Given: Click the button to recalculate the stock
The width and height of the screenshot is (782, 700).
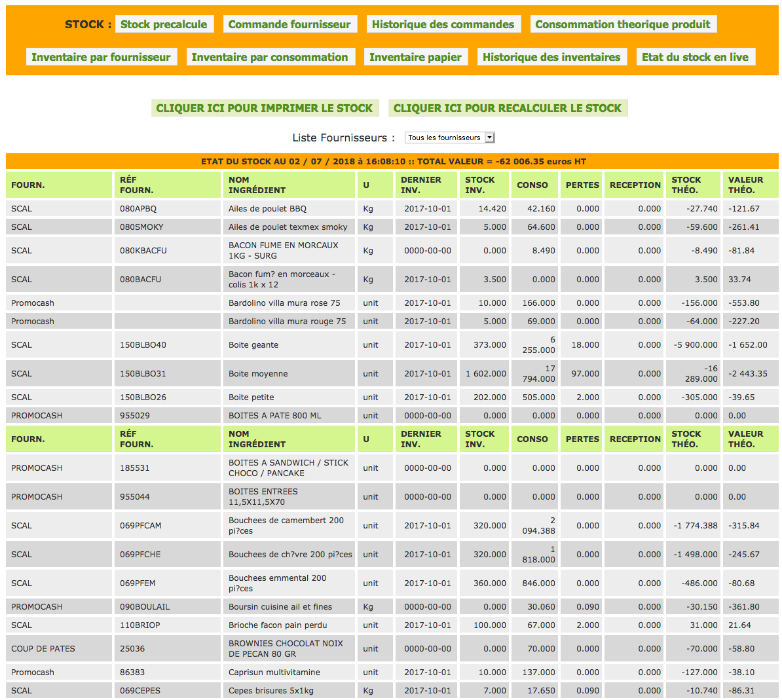Looking at the screenshot, I should [508, 108].
